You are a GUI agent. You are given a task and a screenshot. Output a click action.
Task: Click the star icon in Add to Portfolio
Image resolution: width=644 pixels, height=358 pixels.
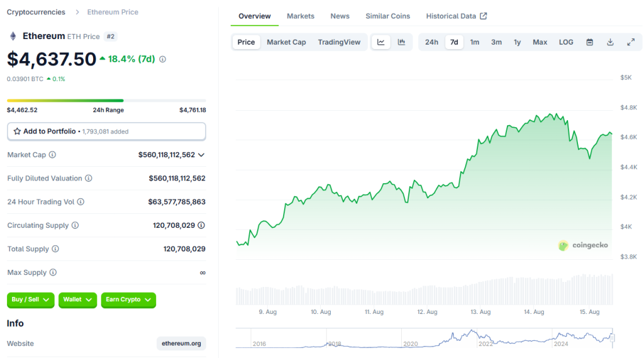17,131
